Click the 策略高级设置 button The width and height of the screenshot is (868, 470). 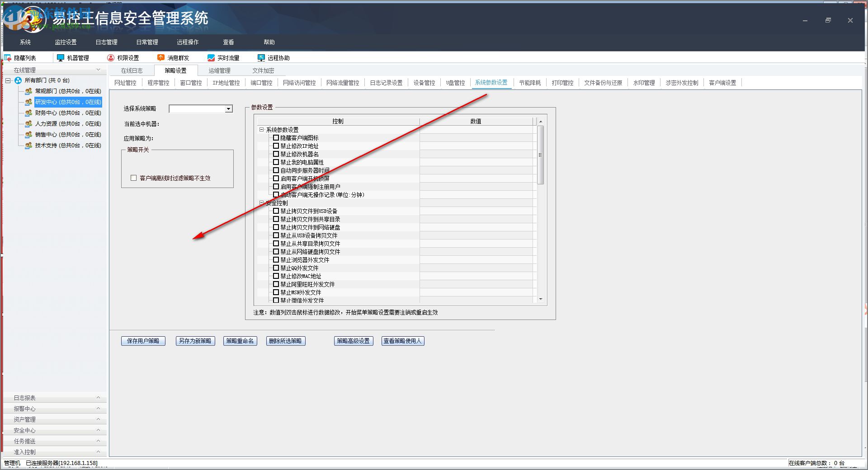click(x=354, y=341)
